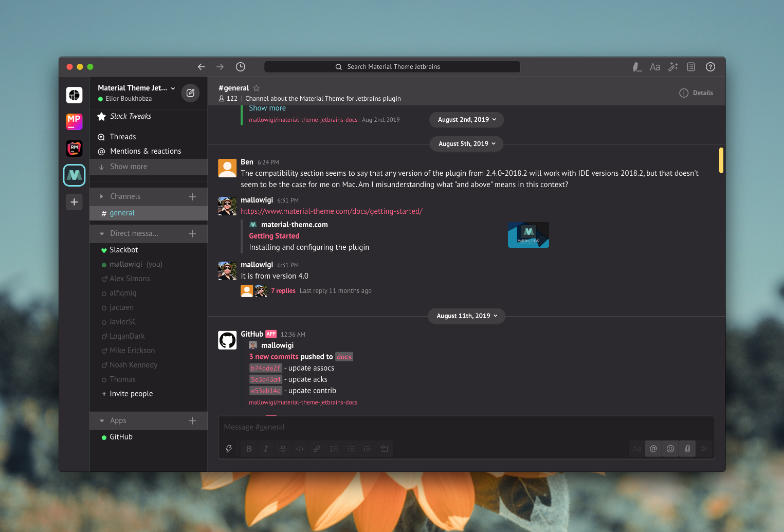The image size is (784, 532).
Task: Open Noah Kennedy direct message
Action: click(149, 365)
